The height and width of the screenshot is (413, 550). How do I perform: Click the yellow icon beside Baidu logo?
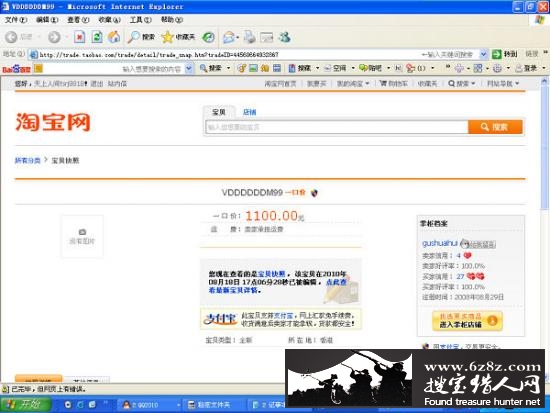(39, 68)
